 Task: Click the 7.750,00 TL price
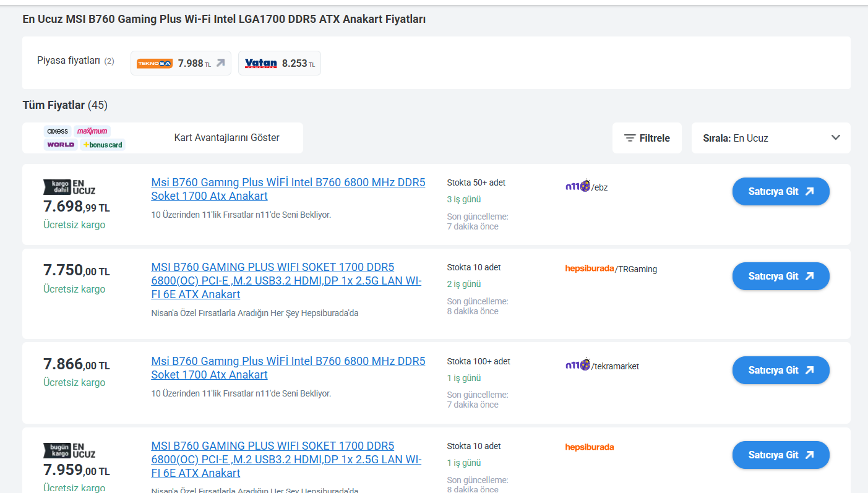77,270
